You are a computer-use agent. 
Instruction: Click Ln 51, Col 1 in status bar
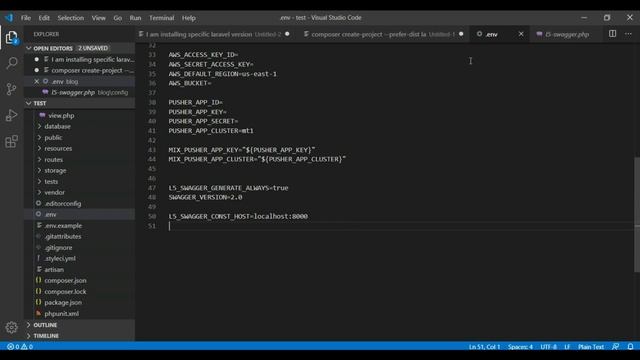pos(484,347)
